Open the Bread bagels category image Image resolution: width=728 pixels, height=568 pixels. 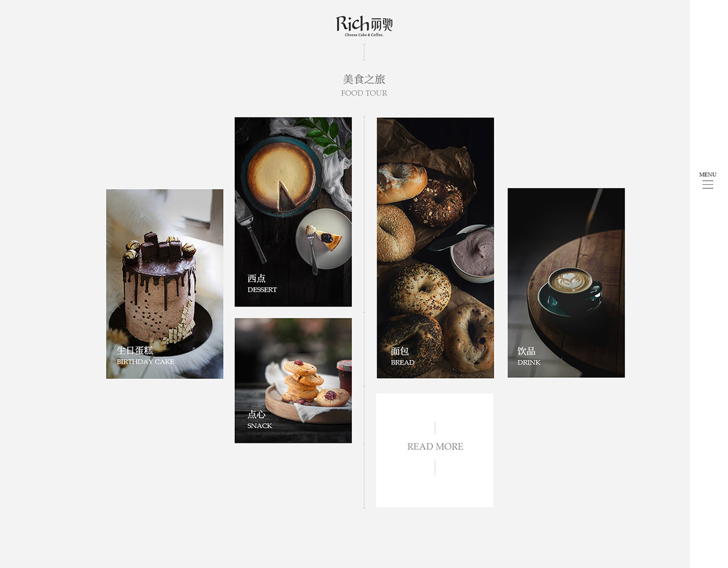[x=435, y=248]
